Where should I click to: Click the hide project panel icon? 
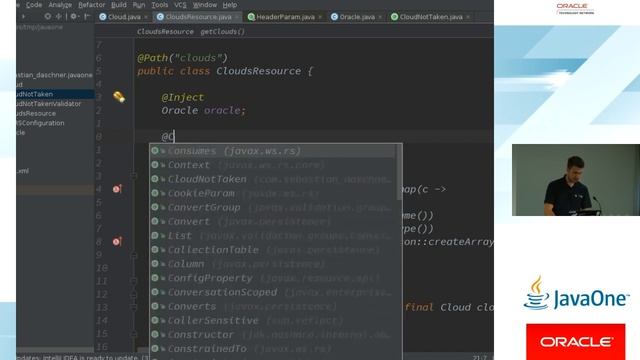click(x=87, y=16)
